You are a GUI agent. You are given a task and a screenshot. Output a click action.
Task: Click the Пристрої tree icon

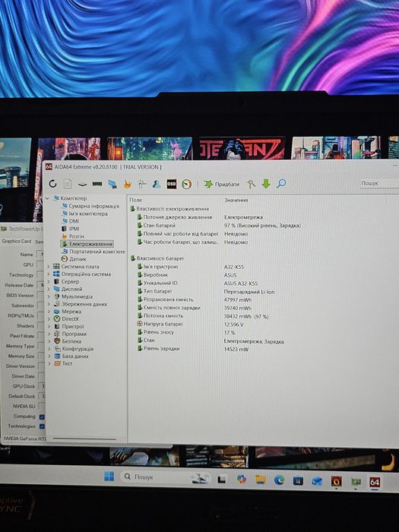click(57, 326)
